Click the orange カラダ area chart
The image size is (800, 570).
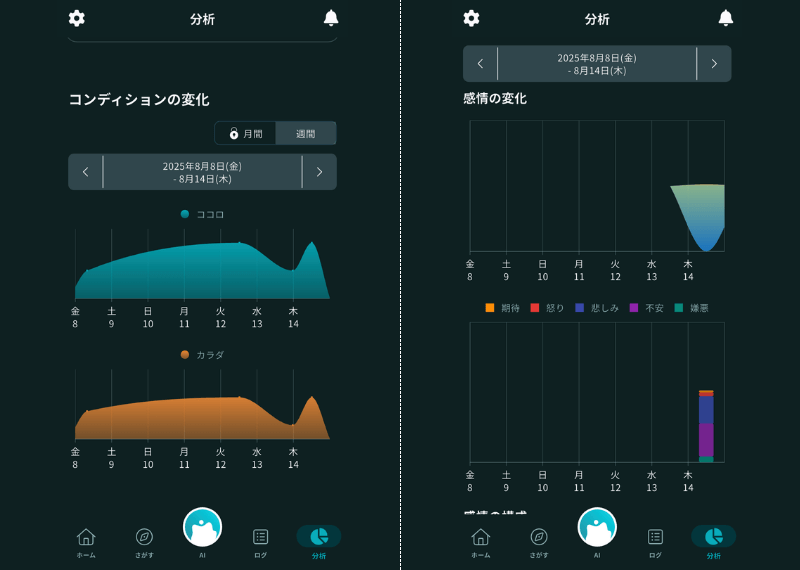202,418
